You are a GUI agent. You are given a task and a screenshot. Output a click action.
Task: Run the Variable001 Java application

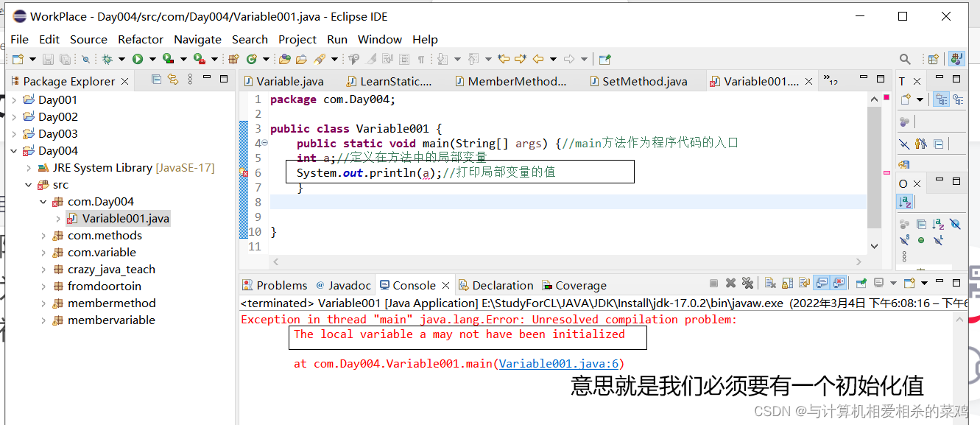coord(138,58)
